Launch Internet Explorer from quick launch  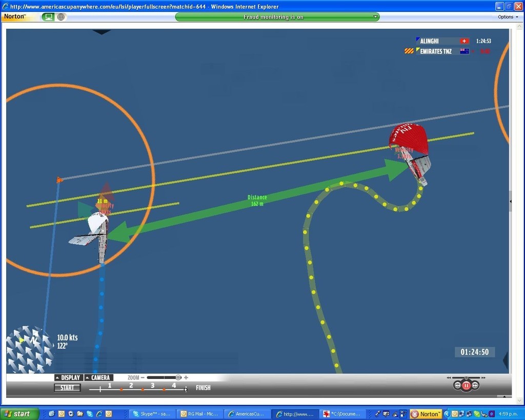(99, 414)
